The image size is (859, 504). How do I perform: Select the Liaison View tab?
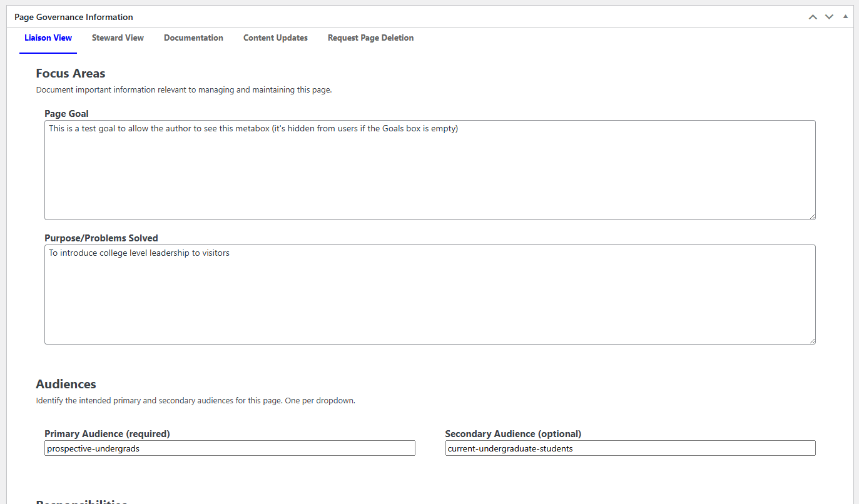point(48,38)
